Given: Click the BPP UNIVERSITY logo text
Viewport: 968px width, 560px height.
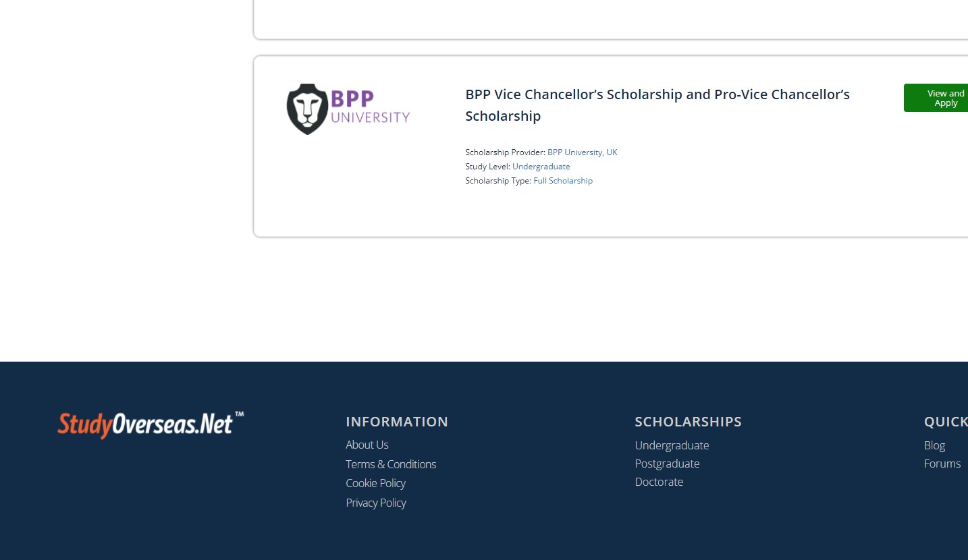Looking at the screenshot, I should click(370, 108).
